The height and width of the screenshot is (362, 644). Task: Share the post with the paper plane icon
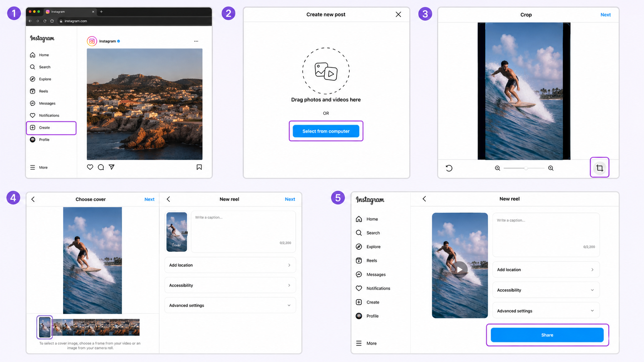(112, 167)
